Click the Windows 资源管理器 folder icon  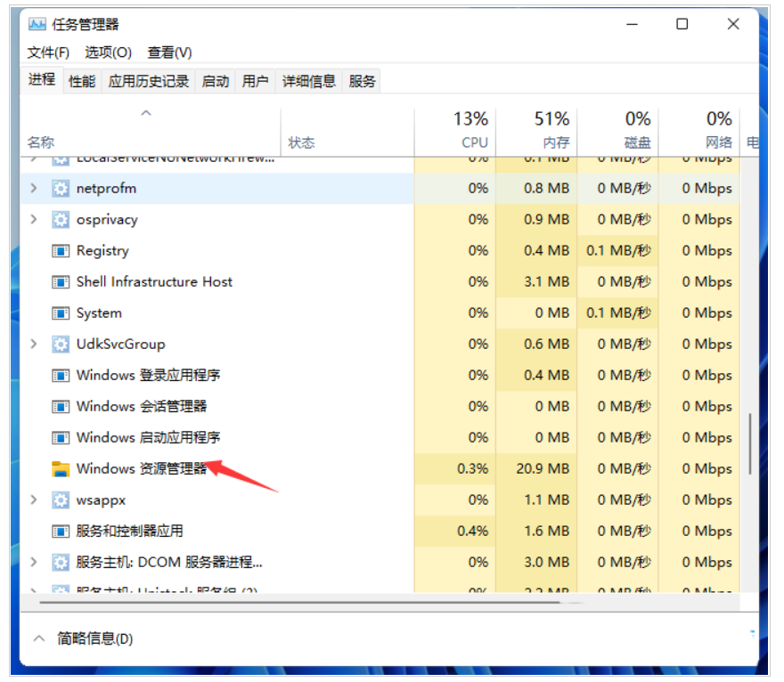tap(61, 469)
